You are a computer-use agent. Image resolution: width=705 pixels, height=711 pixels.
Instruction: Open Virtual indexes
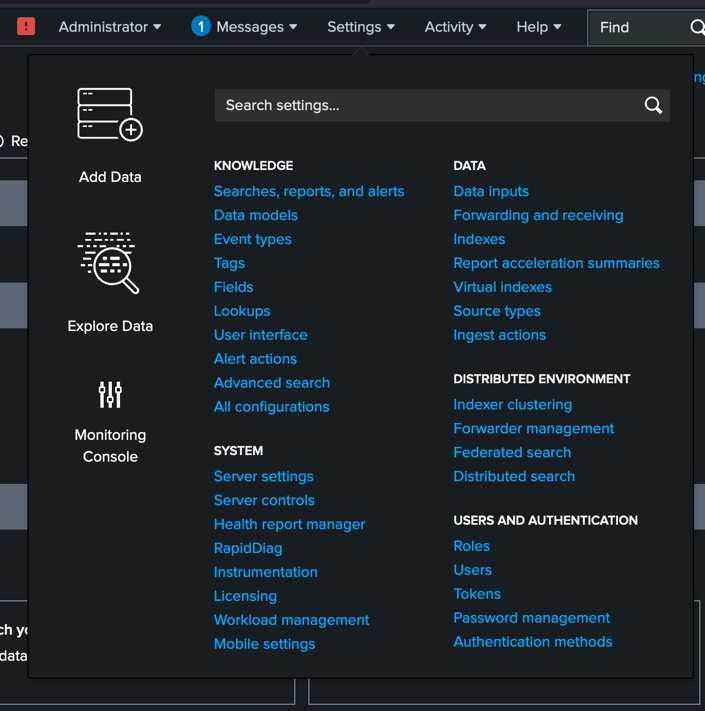tap(502, 287)
